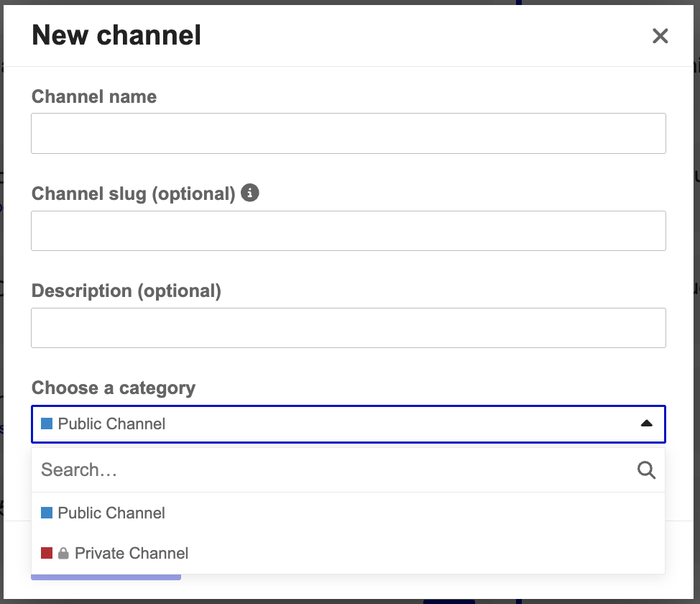Select Public Channel from the category list
Image resolution: width=700 pixels, height=604 pixels.
point(111,513)
